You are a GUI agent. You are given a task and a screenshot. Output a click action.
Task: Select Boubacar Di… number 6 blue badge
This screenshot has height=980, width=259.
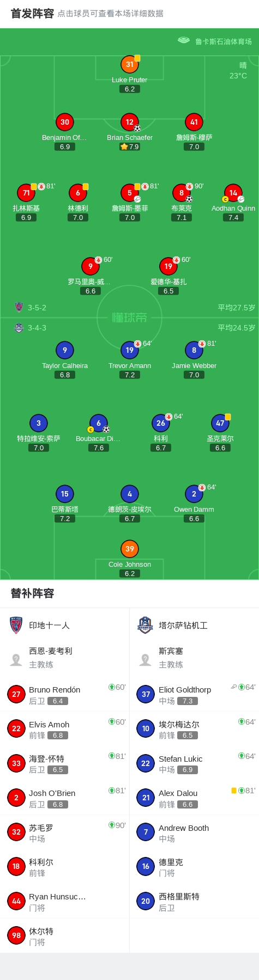[x=99, y=423]
